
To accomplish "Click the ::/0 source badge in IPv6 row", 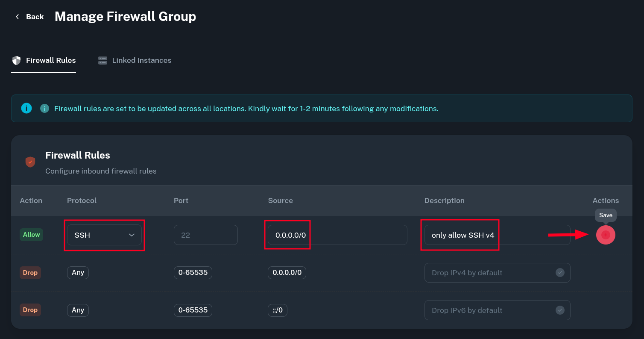I will [278, 310].
